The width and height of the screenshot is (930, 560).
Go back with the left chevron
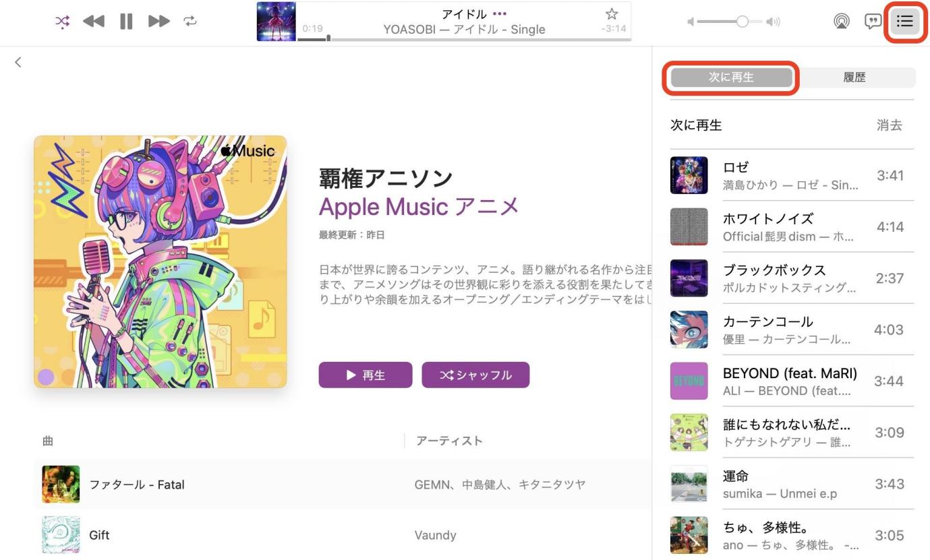[x=18, y=62]
